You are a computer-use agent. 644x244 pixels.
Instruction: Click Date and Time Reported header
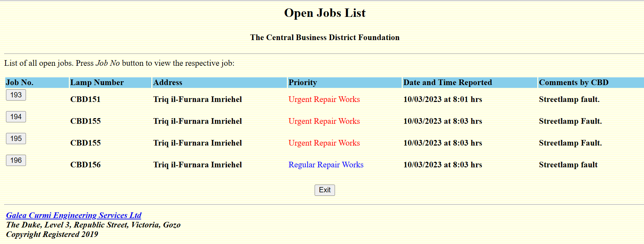(x=447, y=83)
